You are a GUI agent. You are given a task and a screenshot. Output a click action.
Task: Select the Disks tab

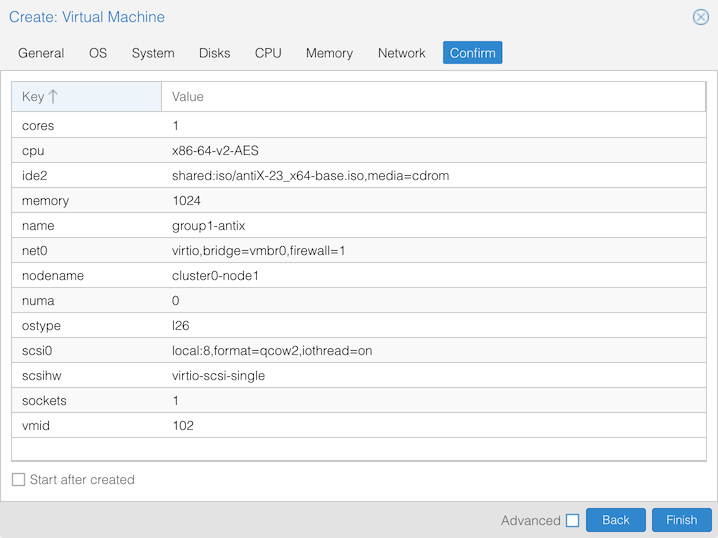[x=214, y=53]
